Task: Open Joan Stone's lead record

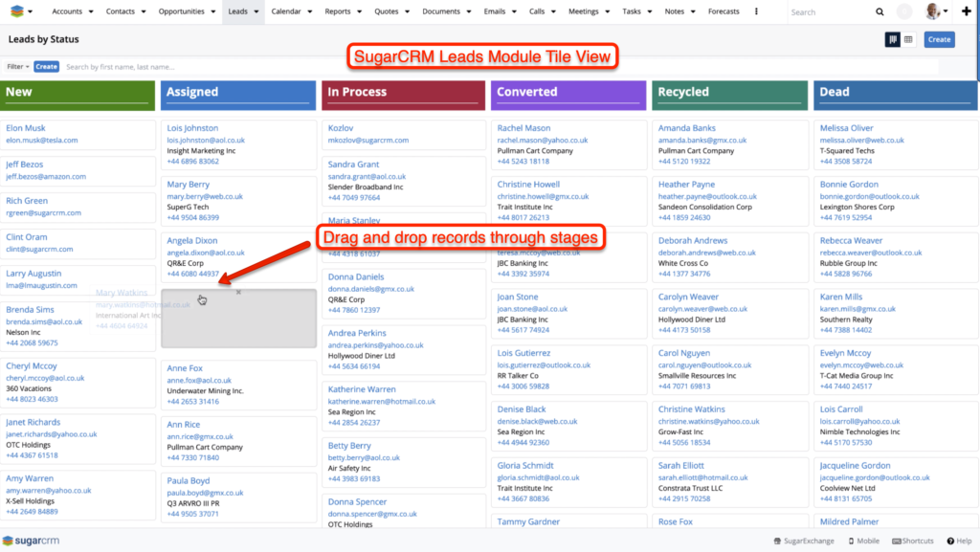Action: pyautogui.click(x=518, y=297)
